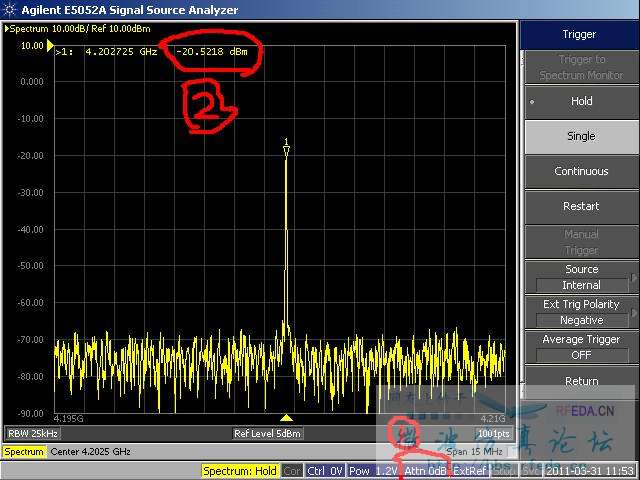
Task: Open the Ext Trig Polarity Negative menu
Action: click(581, 313)
